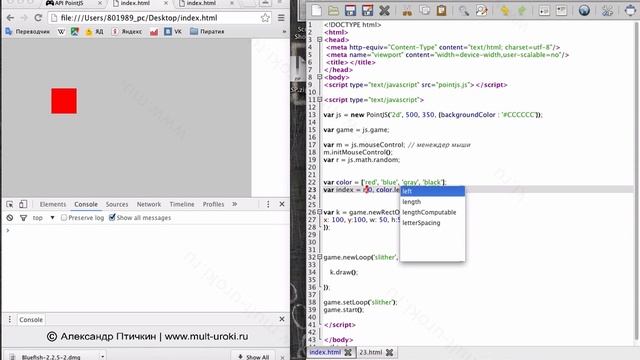640x360 pixels.
Task: Click the Find and Replace icon in Bluefish
Action: click(481, 10)
